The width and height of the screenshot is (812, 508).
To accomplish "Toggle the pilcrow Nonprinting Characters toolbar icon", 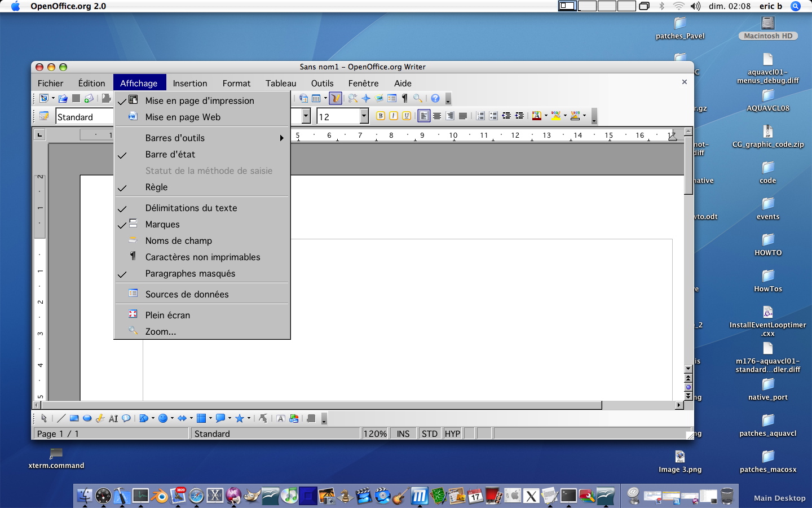I will pos(405,98).
